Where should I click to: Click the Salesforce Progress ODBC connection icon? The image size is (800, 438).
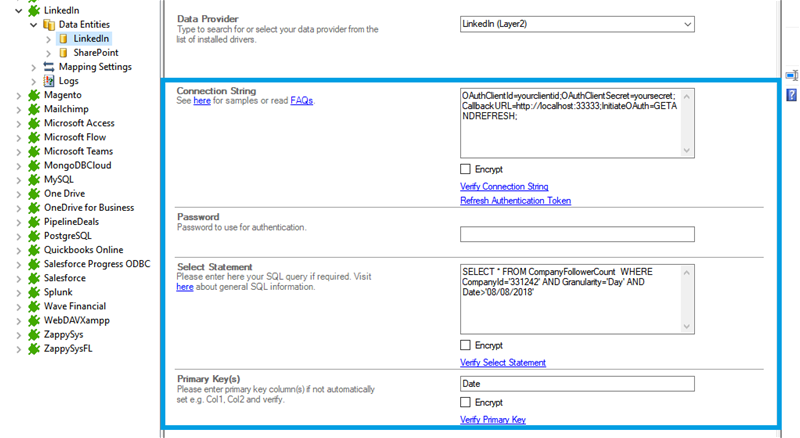[34, 264]
